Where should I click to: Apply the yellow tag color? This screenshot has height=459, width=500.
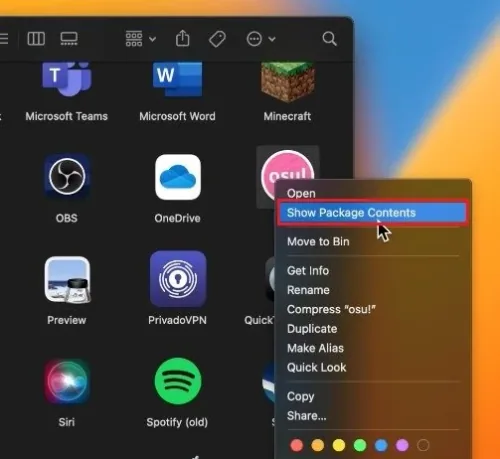coord(339,445)
